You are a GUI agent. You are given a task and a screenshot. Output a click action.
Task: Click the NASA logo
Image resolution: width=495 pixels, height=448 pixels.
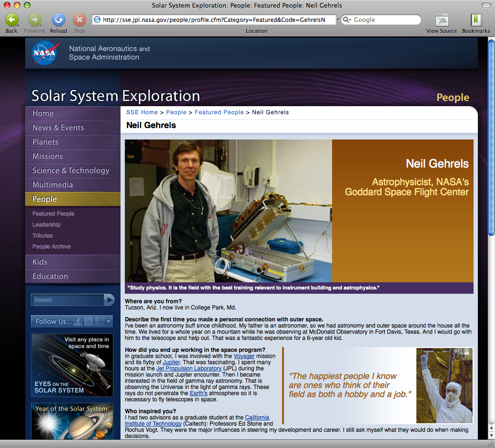(45, 53)
